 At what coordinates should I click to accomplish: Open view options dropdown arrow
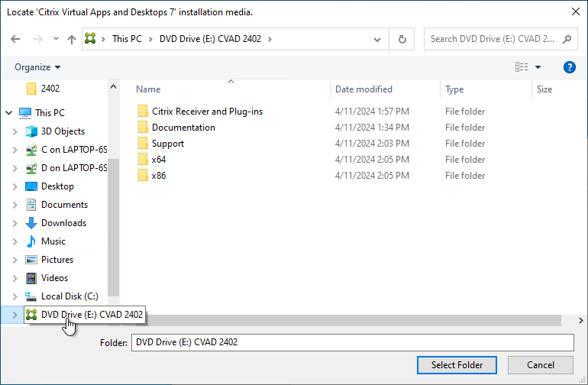tap(538, 67)
